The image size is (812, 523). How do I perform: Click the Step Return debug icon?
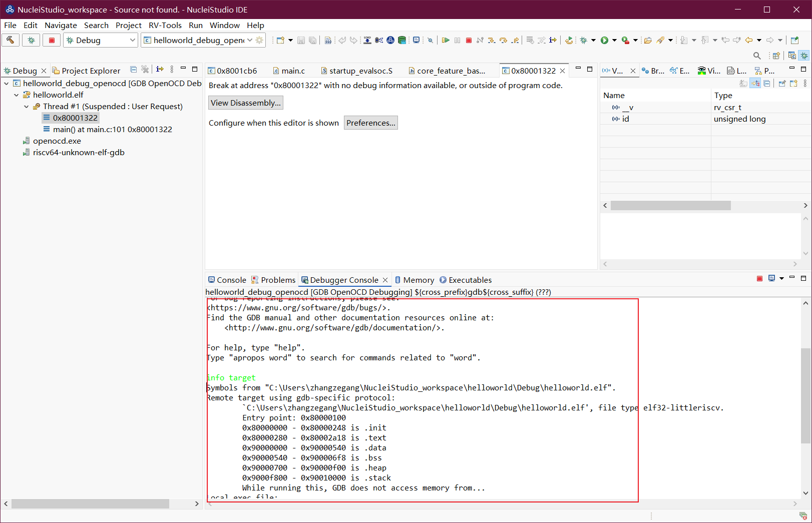515,40
